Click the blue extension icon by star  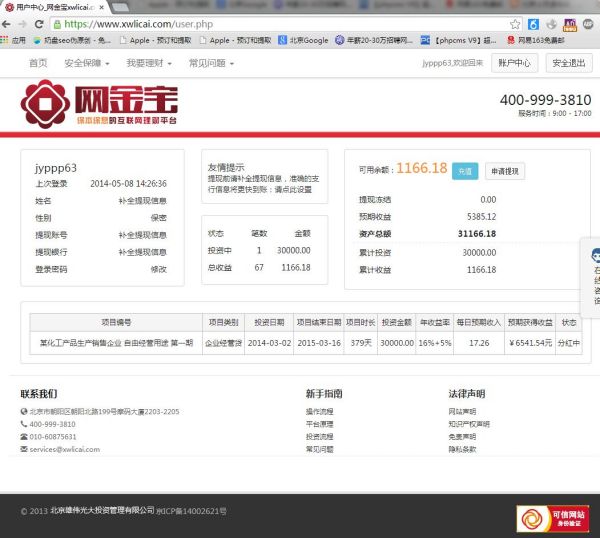(533, 24)
